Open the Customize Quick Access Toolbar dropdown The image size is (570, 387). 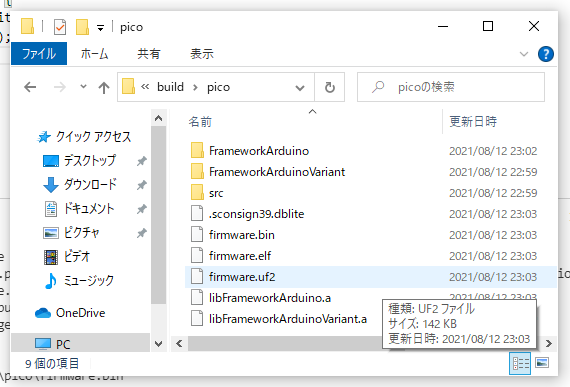(x=100, y=28)
